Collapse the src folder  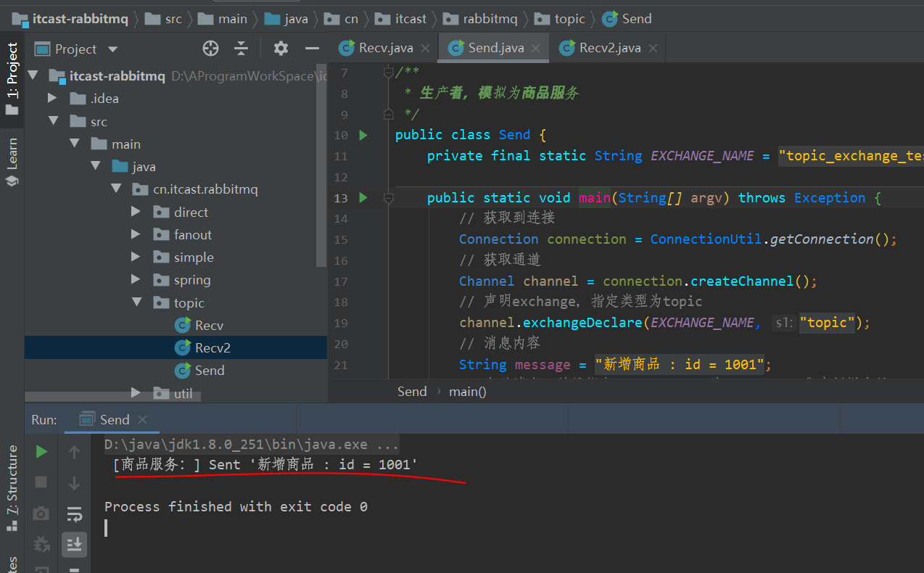(54, 121)
